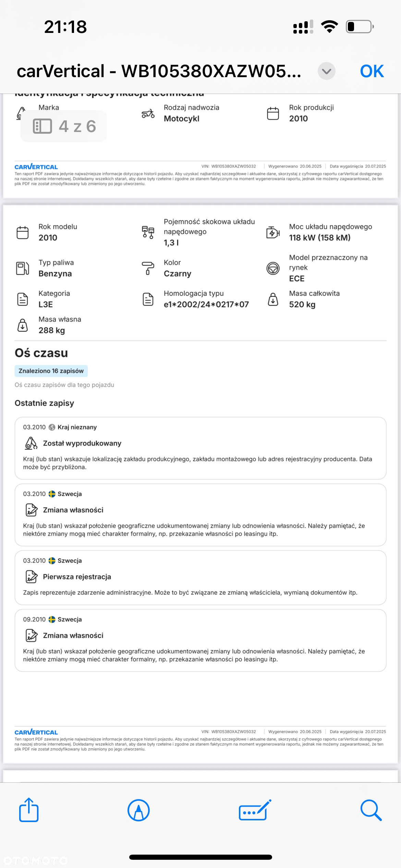Select the 118 kW (158 kM) power value
Screen dimensions: 401x868
[x=320, y=238]
